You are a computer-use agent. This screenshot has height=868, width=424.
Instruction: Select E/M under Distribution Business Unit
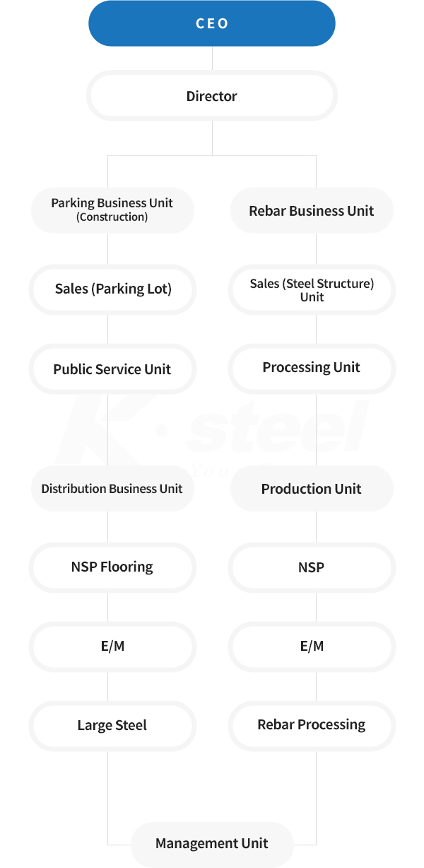point(112,647)
